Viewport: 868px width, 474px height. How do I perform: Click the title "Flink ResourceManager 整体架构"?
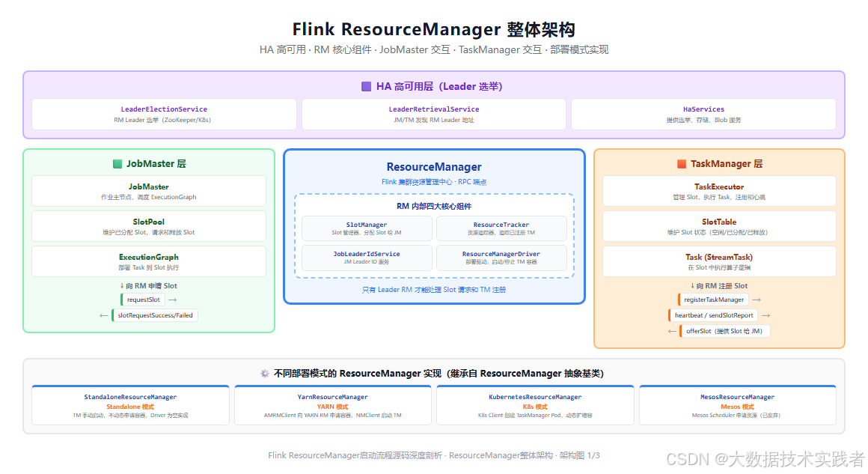point(434,28)
